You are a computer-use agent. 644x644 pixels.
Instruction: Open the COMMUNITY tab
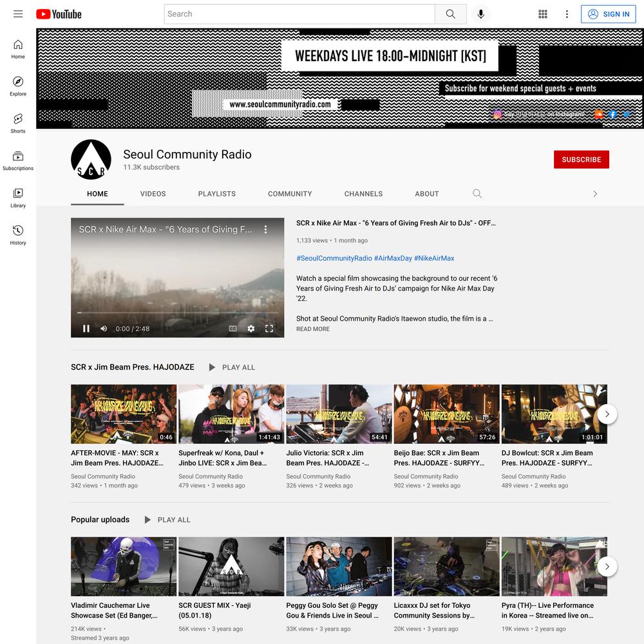pyautogui.click(x=290, y=194)
